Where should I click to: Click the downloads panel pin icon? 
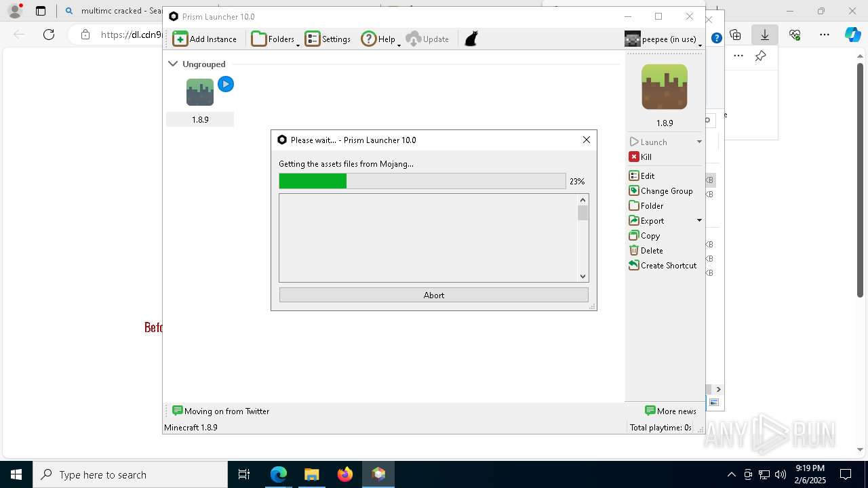pyautogui.click(x=761, y=56)
